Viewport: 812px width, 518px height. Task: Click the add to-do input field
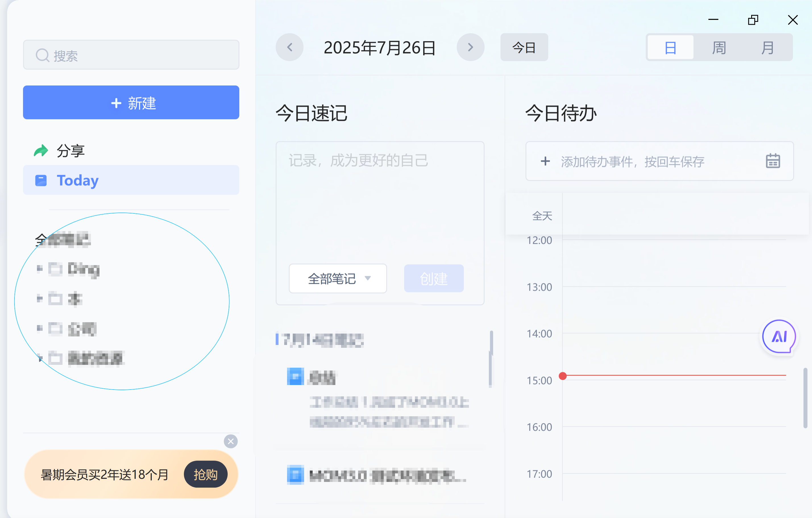(660, 161)
